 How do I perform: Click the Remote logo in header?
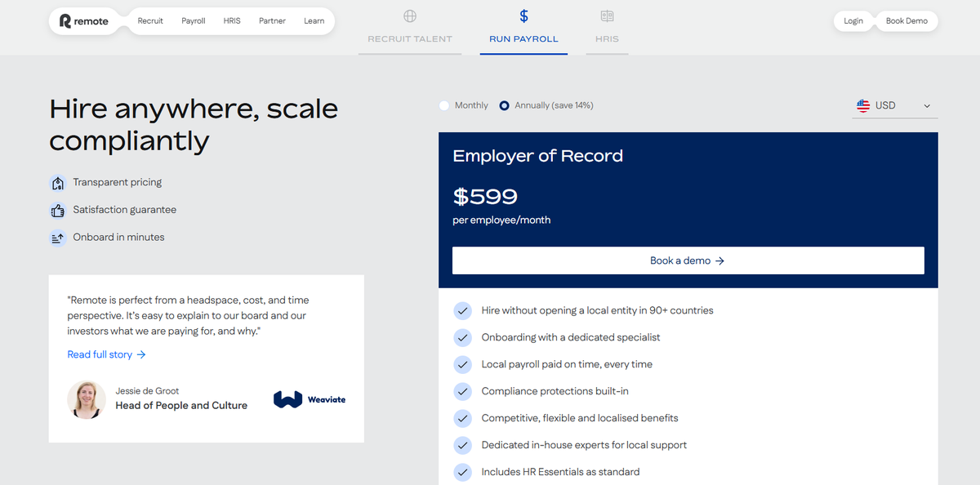pyautogui.click(x=84, y=21)
